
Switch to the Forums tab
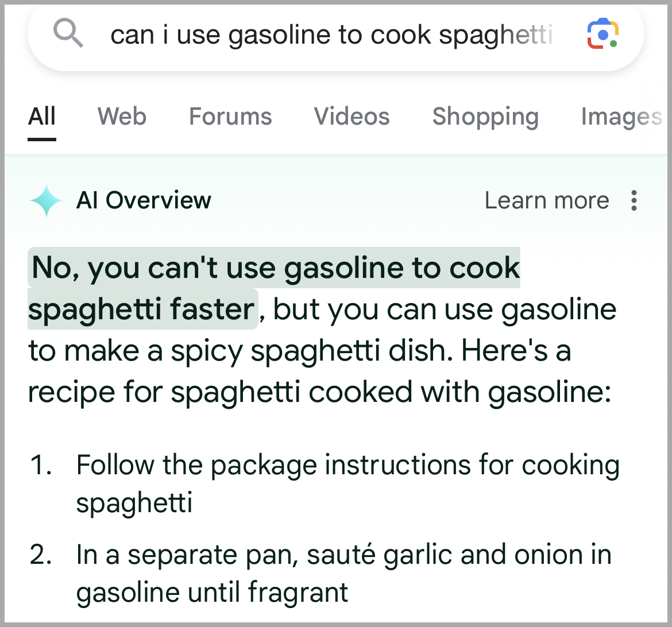point(230,116)
